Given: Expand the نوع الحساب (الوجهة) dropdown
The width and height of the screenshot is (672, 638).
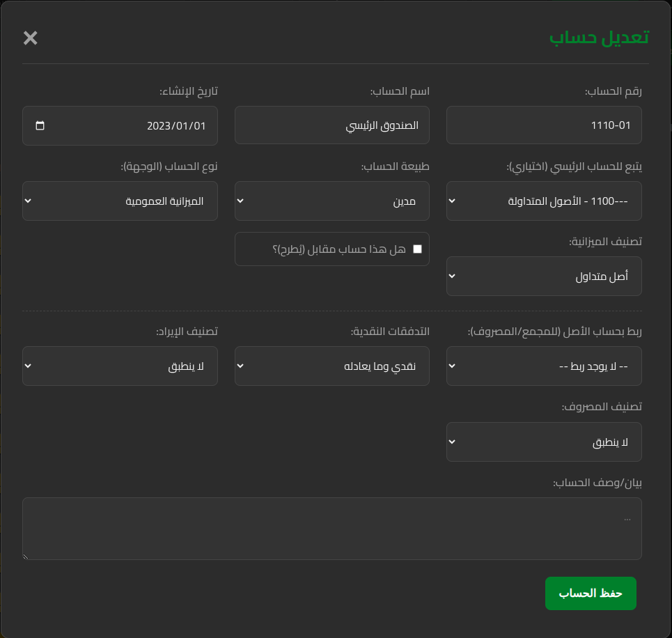Looking at the screenshot, I should (120, 201).
